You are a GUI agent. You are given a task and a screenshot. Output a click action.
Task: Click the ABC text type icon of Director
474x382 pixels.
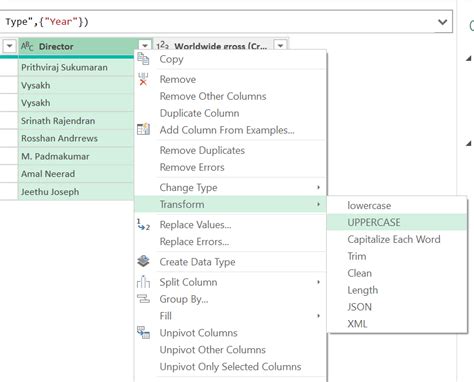click(27, 46)
